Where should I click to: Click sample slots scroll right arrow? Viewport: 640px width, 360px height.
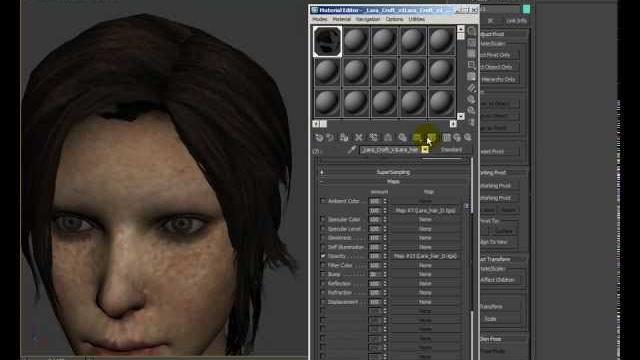tap(453, 124)
